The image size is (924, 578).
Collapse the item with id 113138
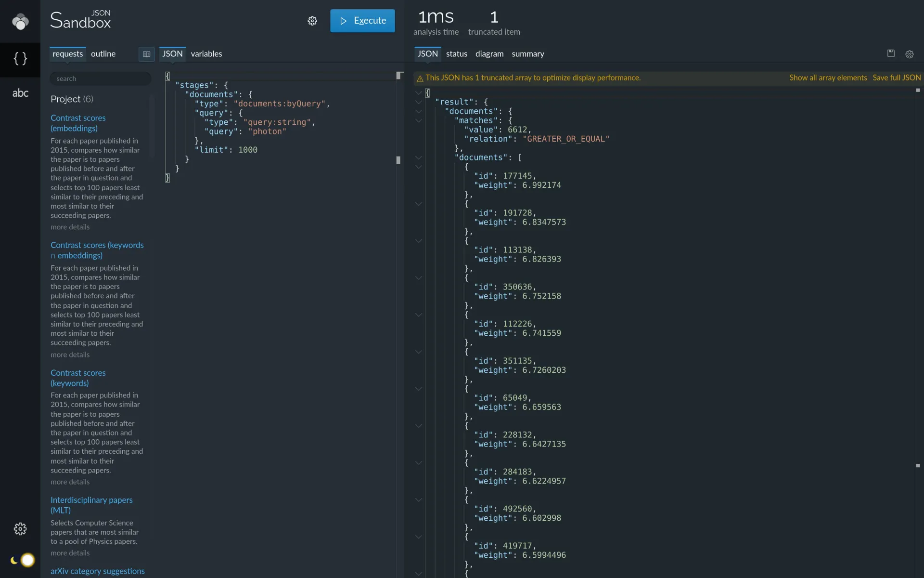(419, 241)
